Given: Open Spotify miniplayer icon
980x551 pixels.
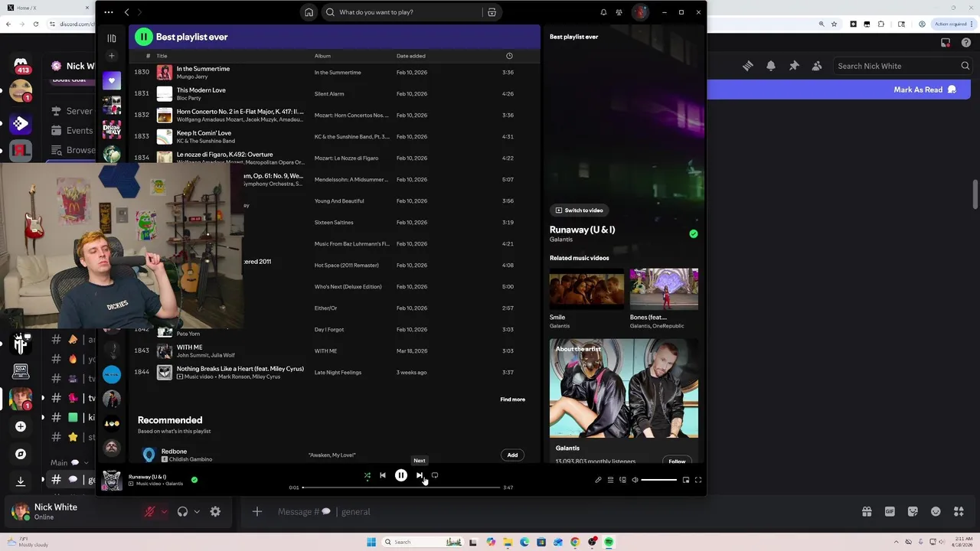Looking at the screenshot, I should coord(686,480).
